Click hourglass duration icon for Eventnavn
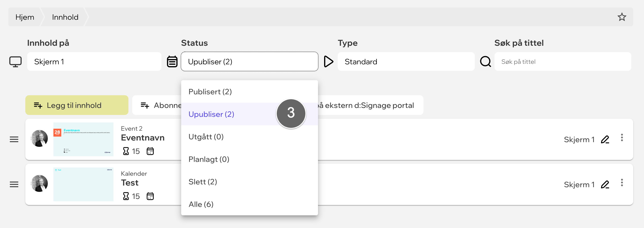 pos(126,151)
